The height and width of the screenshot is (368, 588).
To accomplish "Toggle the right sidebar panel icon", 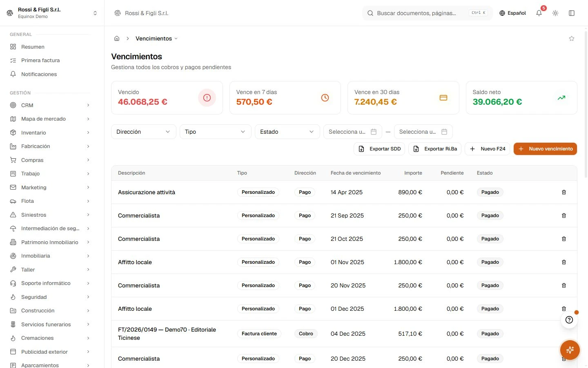I will [572, 13].
